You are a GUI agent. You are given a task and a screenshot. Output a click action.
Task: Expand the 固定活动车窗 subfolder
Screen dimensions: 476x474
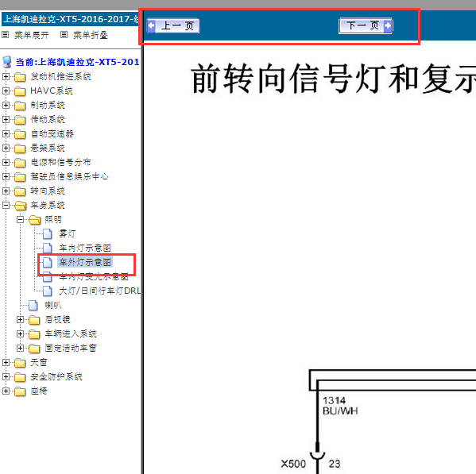(x=20, y=348)
